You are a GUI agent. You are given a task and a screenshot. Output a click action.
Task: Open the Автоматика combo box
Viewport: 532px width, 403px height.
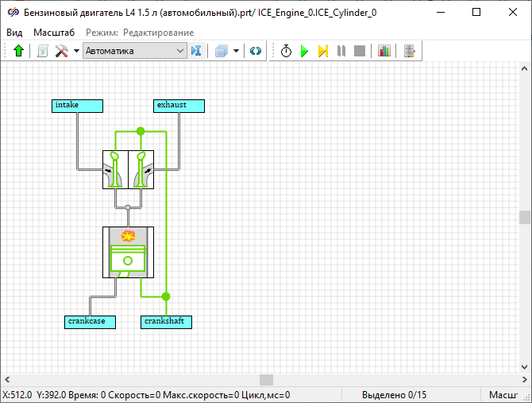pyautogui.click(x=134, y=51)
